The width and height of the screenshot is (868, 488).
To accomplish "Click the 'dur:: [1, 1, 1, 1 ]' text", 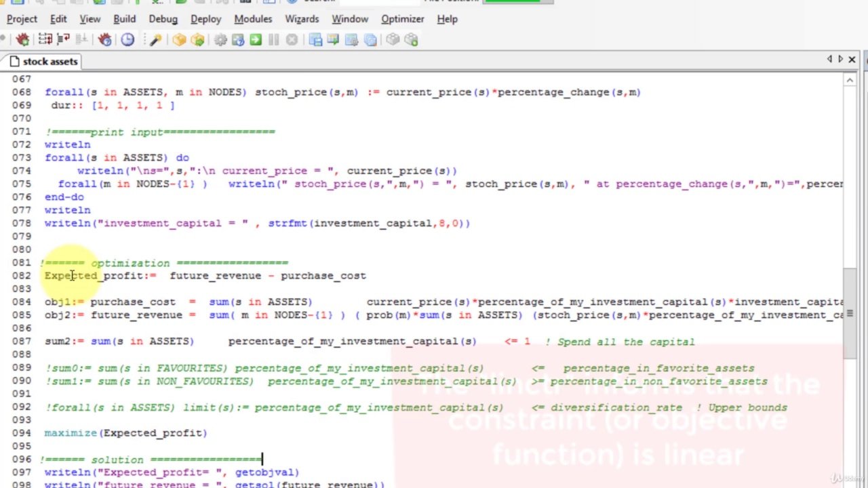I will pos(113,106).
